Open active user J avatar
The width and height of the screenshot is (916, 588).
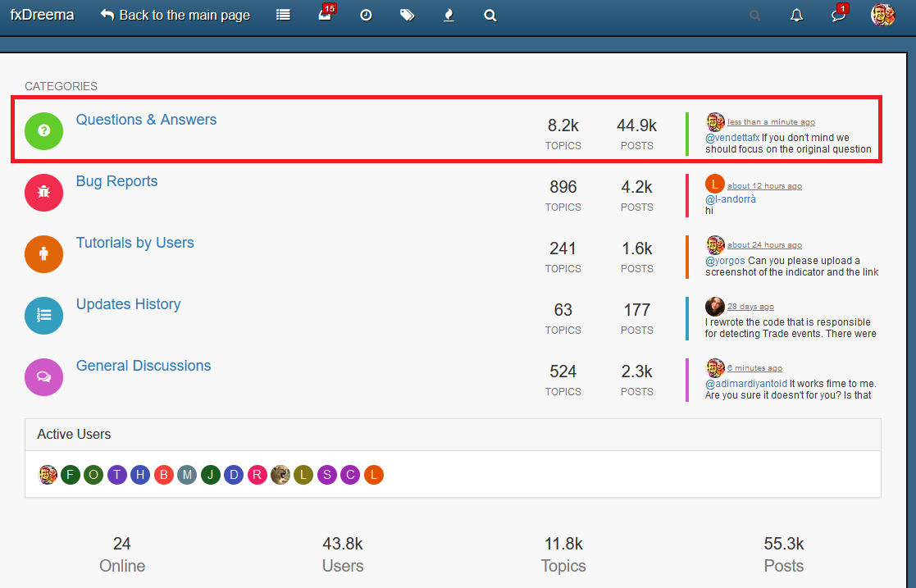tap(210, 475)
